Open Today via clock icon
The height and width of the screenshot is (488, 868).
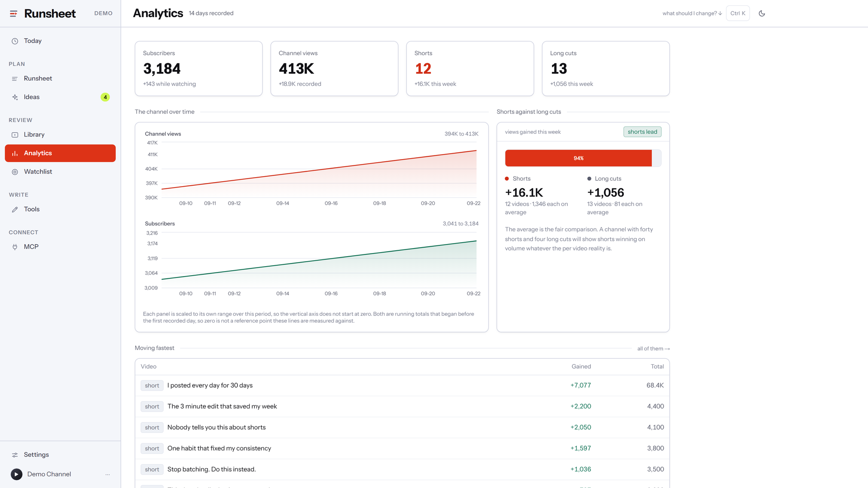click(x=15, y=41)
